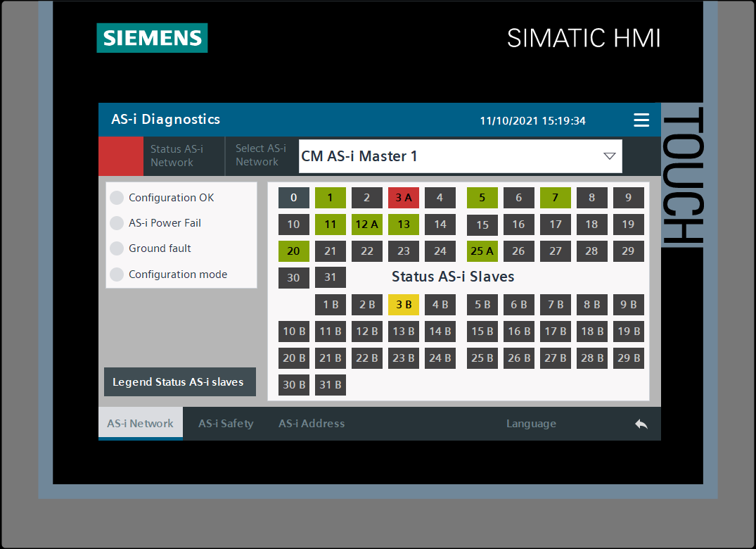
Task: Select slave 4 tile
Action: (x=440, y=197)
